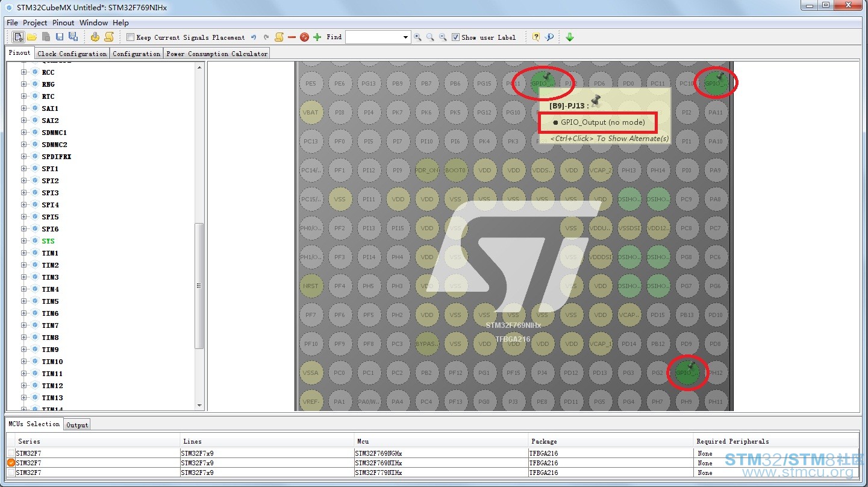
Task: Click the red circular clear icon
Action: pos(304,37)
